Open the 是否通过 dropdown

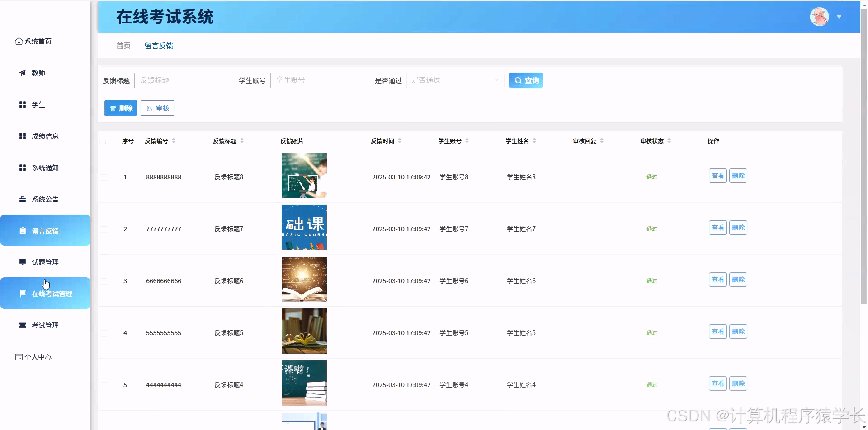click(455, 80)
